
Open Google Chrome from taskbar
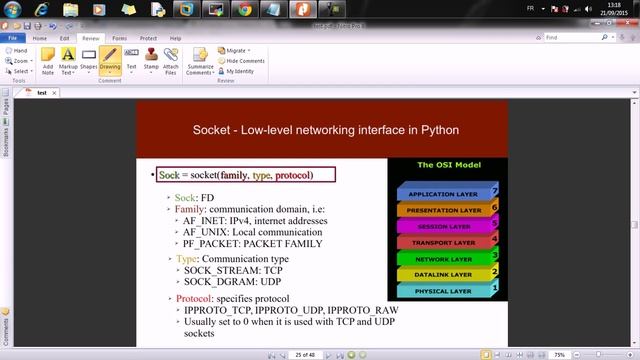[x=244, y=9]
